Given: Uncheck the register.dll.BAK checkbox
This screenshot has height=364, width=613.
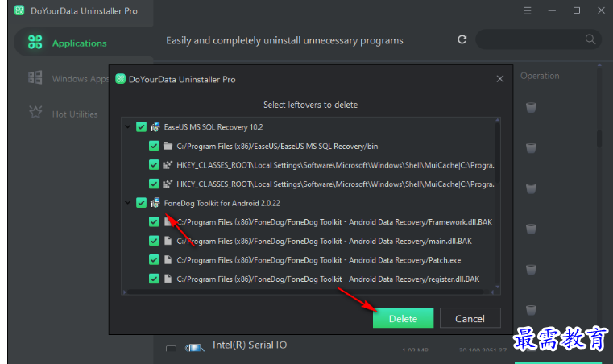Looking at the screenshot, I should click(154, 279).
